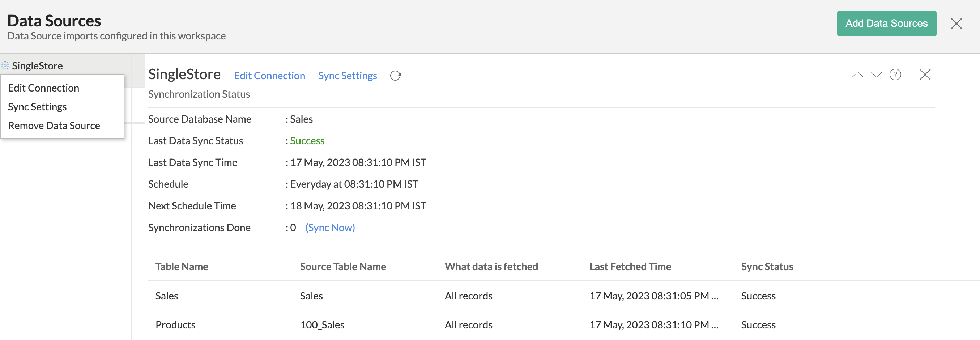
Task: Click the Sync Status column header
Action: click(x=767, y=267)
